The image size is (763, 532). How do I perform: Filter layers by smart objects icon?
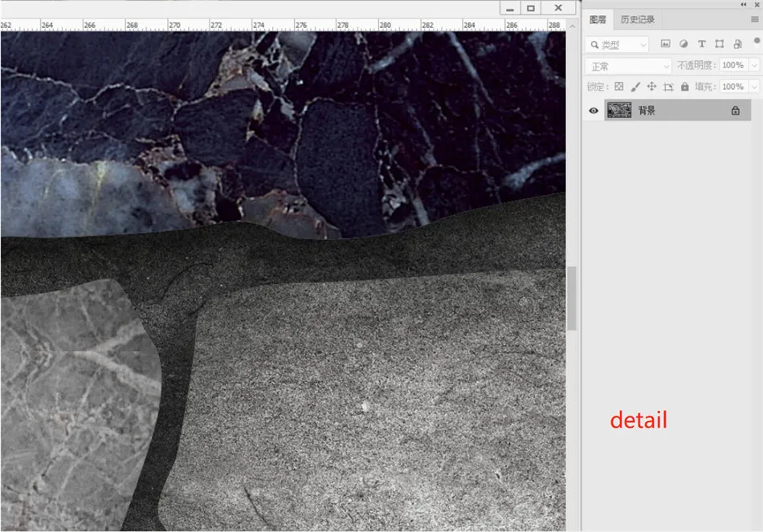click(x=737, y=44)
